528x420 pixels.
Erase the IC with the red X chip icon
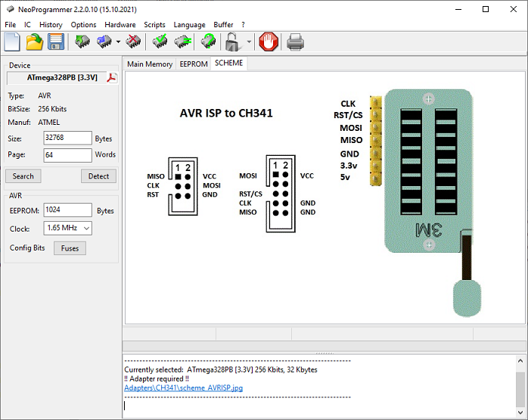pos(133,42)
